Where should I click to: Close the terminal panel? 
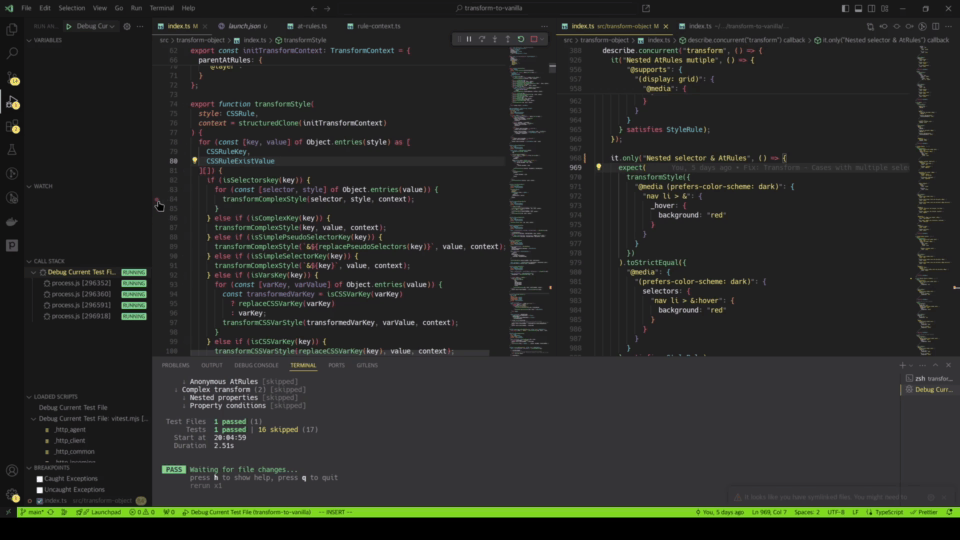[948, 365]
